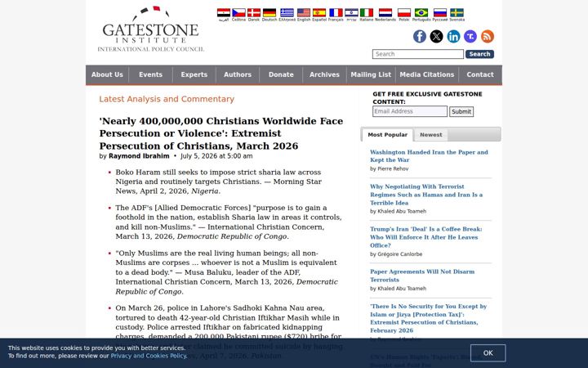Select the Israeli flag for Hebrew
588x368 pixels.
pyautogui.click(x=351, y=13)
